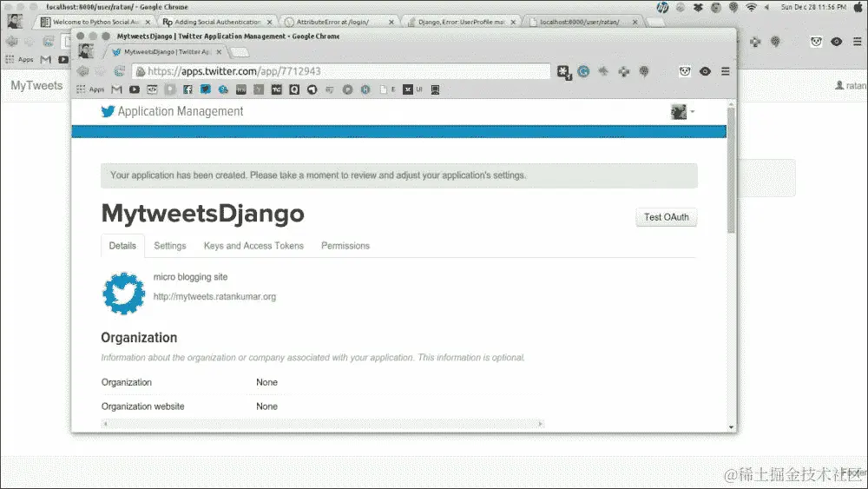Click the "Your application has been created" notice

[399, 175]
